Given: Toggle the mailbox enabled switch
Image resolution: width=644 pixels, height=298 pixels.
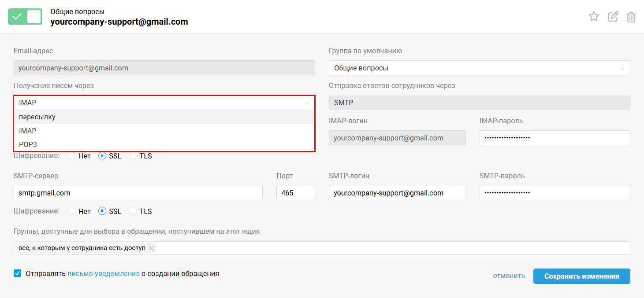Looking at the screenshot, I should point(25,17).
